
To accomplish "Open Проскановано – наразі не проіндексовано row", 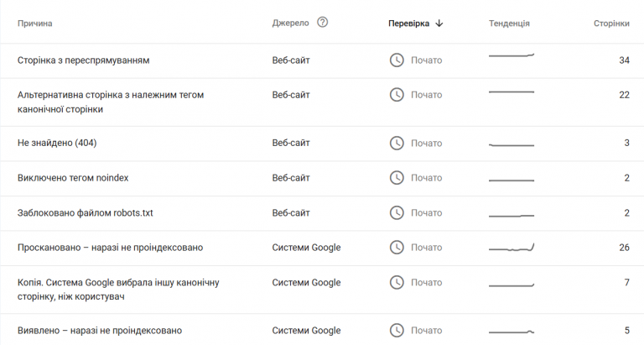I will pos(110,248).
